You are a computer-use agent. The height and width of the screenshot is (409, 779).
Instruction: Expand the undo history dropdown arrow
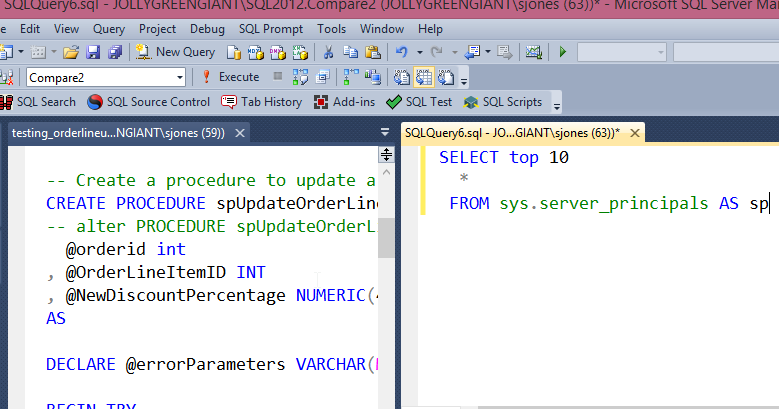click(421, 51)
